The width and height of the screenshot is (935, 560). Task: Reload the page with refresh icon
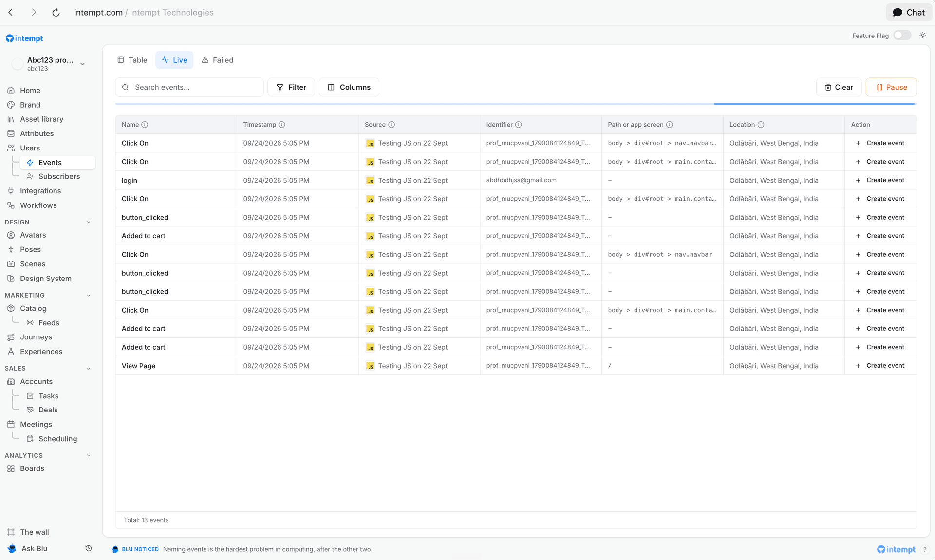56,12
